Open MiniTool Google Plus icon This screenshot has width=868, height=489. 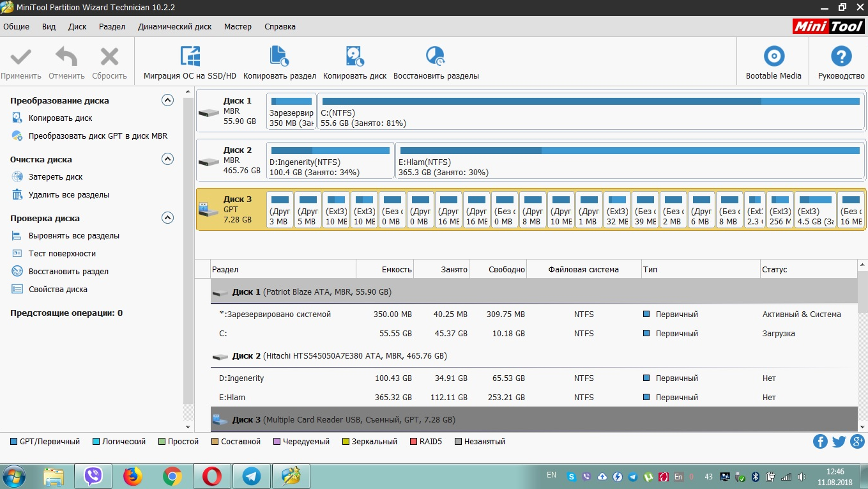[x=857, y=441]
